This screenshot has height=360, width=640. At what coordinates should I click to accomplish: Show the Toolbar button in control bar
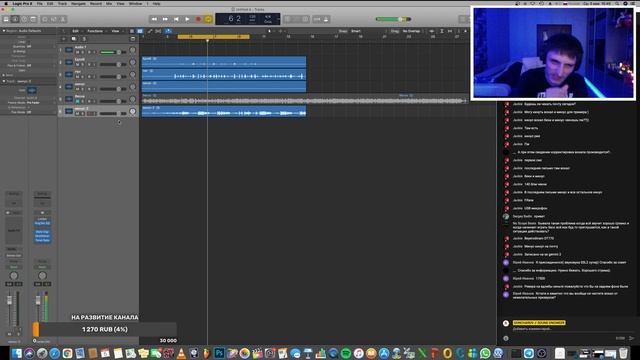pos(33,19)
